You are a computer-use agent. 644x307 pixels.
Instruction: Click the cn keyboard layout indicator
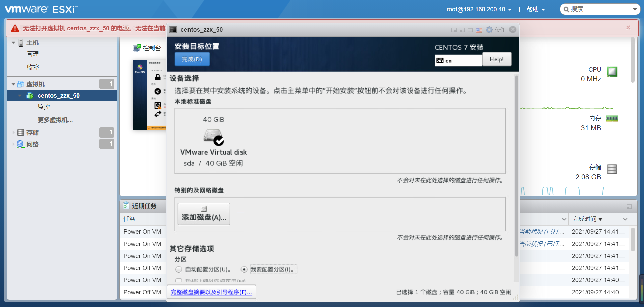[x=459, y=60]
